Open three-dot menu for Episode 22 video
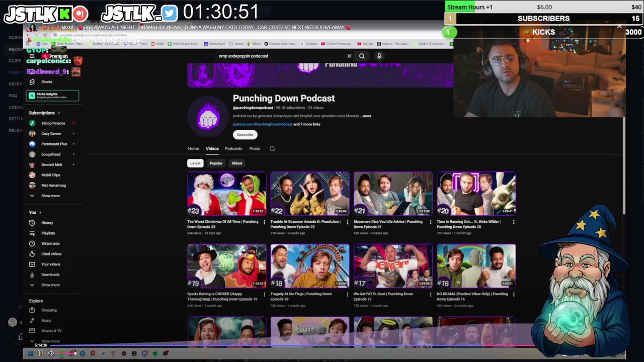This screenshot has height=362, width=644. pos(347,222)
